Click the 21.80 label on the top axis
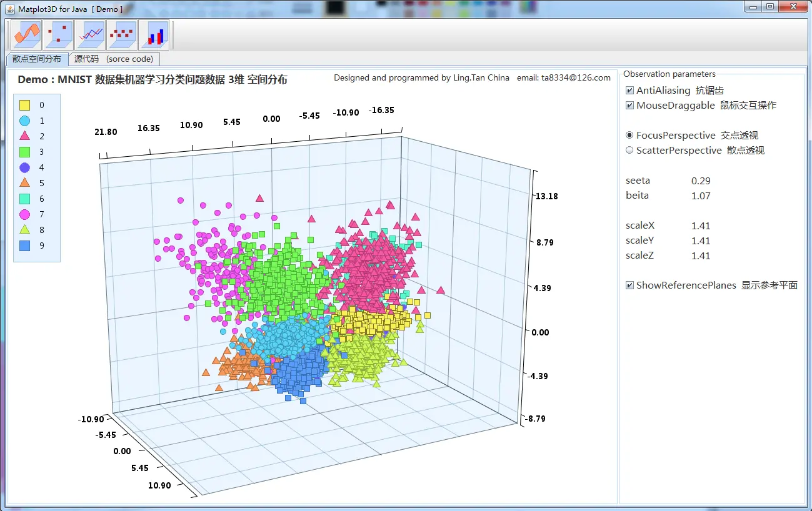The height and width of the screenshot is (511, 812). pyautogui.click(x=106, y=132)
